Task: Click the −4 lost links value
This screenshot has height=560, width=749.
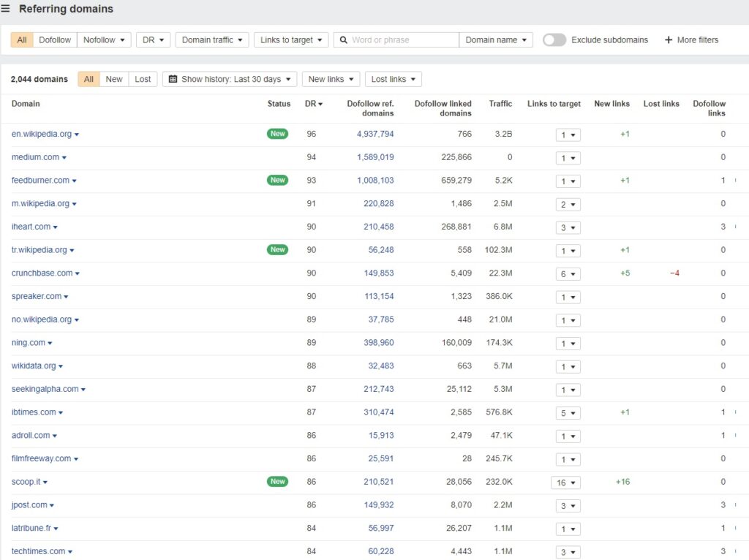Action: 674,273
